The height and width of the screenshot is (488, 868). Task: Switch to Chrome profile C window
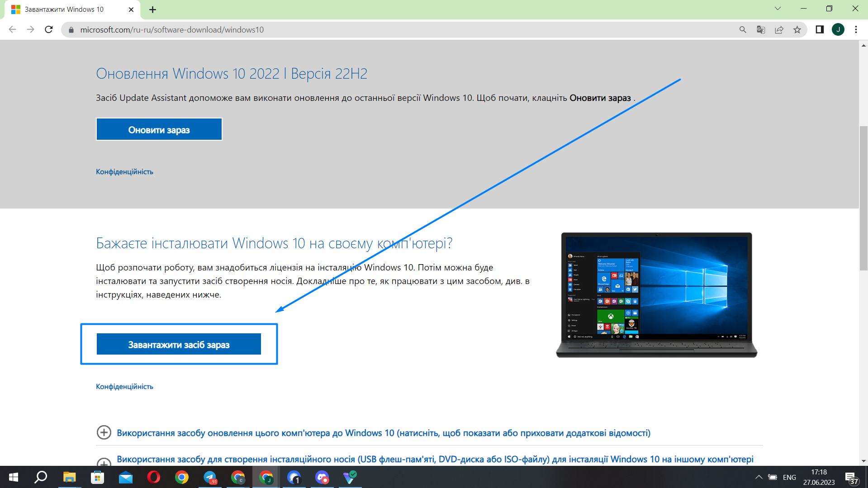(x=238, y=477)
